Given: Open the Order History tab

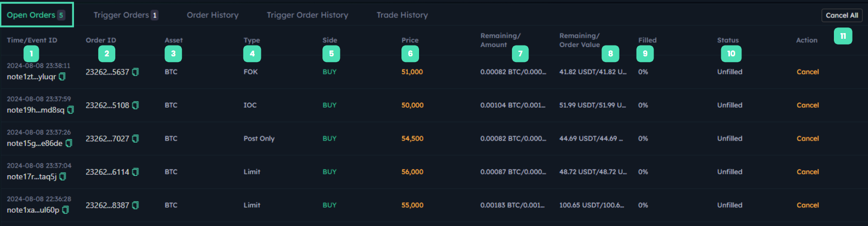Looking at the screenshot, I should pos(212,15).
